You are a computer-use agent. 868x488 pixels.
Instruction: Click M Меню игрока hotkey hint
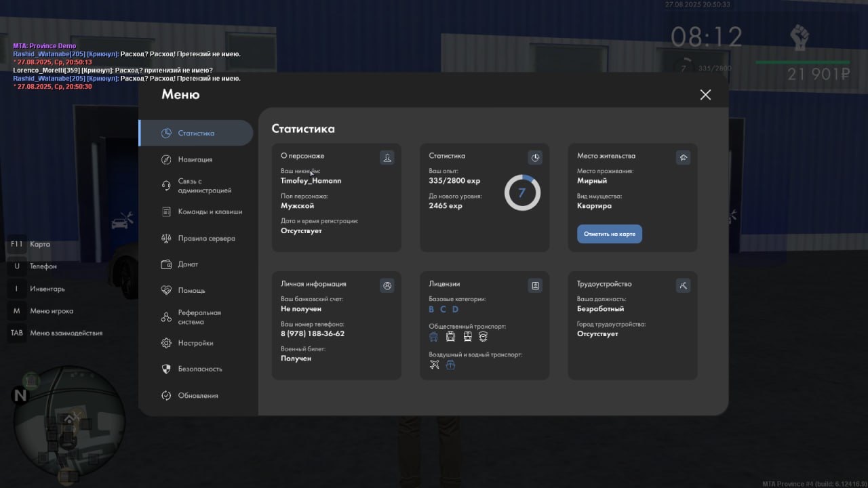click(41, 311)
